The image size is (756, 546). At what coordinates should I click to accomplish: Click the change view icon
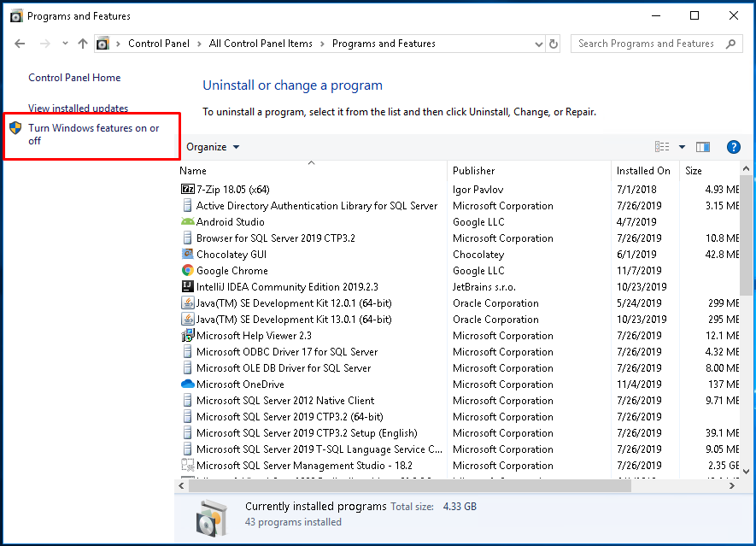pyautogui.click(x=662, y=147)
